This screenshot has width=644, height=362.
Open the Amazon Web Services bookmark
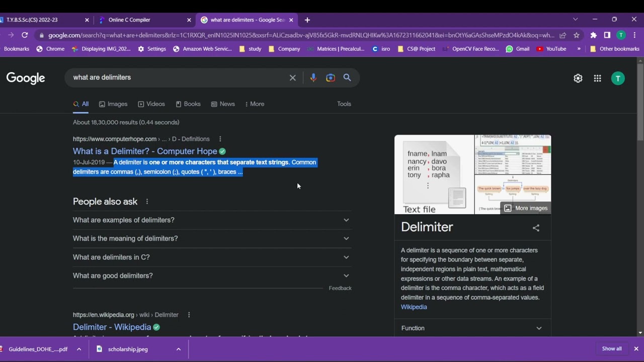click(203, 49)
